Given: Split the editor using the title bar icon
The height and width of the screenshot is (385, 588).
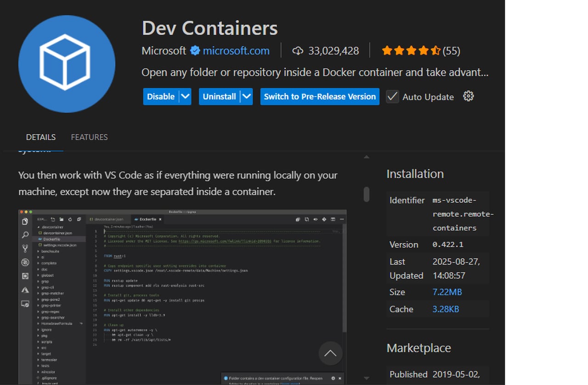Looking at the screenshot, I should point(332,218).
